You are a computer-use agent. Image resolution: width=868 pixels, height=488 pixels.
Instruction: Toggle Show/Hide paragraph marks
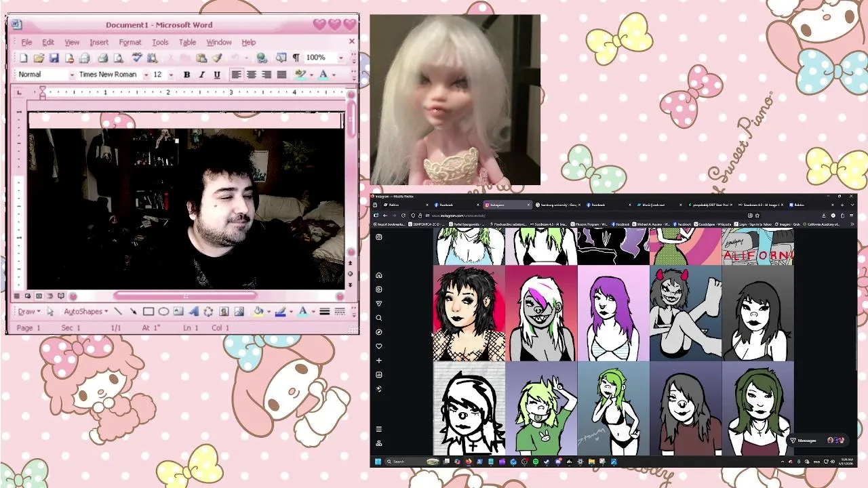pos(296,58)
